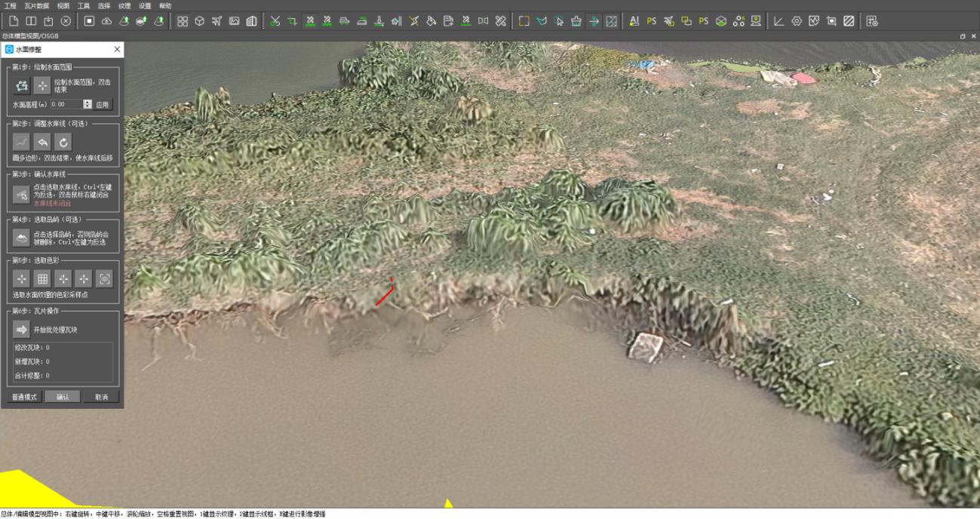Click the 3D cube view icon
This screenshot has width=980, height=519.
[x=200, y=21]
